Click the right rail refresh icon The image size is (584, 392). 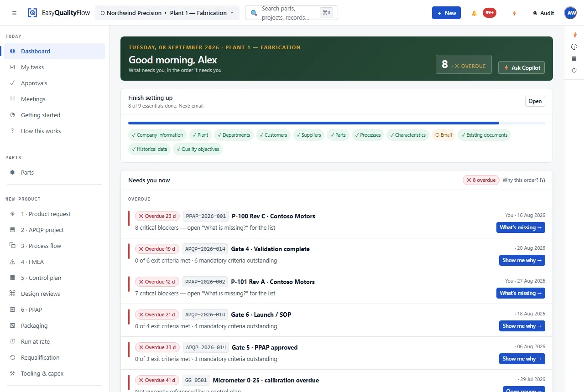pyautogui.click(x=574, y=71)
